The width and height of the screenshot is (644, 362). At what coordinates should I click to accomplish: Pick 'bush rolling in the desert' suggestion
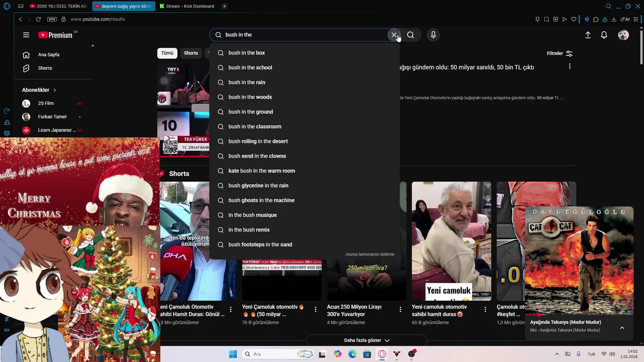304,141
